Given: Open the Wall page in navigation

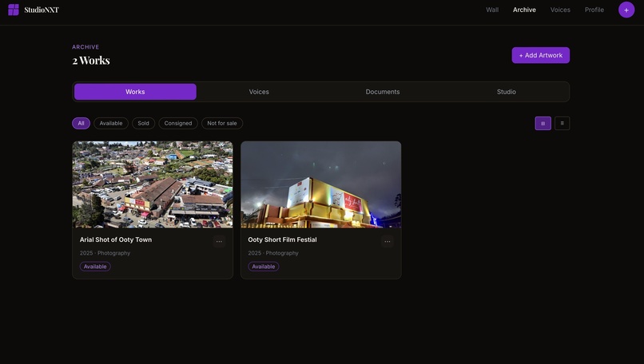Looking at the screenshot, I should point(492,10).
